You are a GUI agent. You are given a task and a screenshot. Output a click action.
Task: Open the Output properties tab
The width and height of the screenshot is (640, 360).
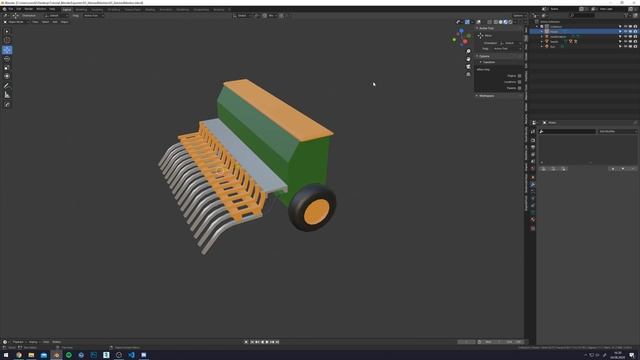point(533,147)
